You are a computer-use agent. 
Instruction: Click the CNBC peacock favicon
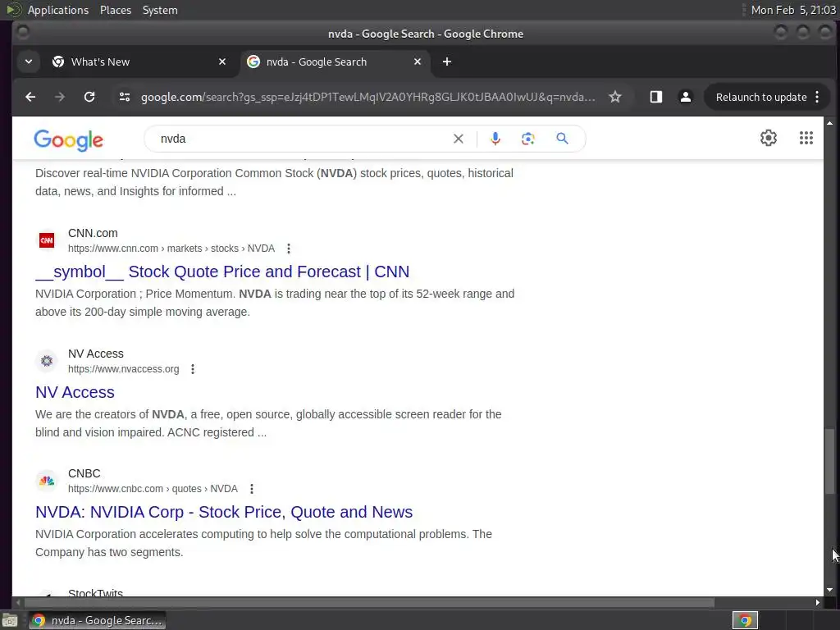(47, 481)
